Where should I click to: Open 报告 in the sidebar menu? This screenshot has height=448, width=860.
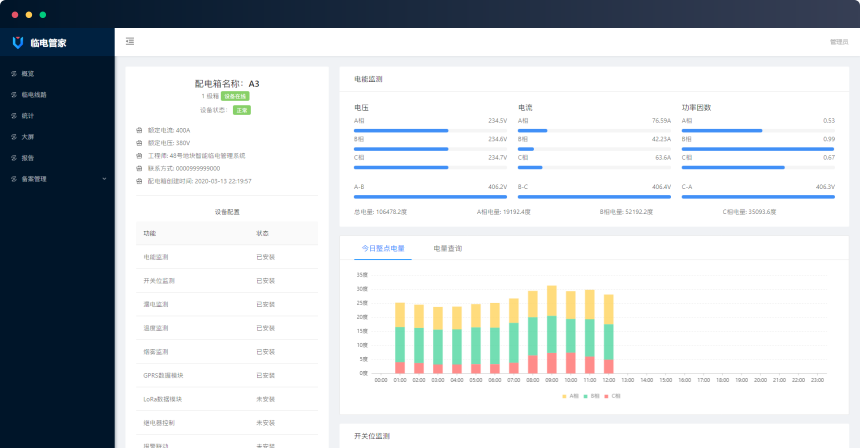coord(57,158)
